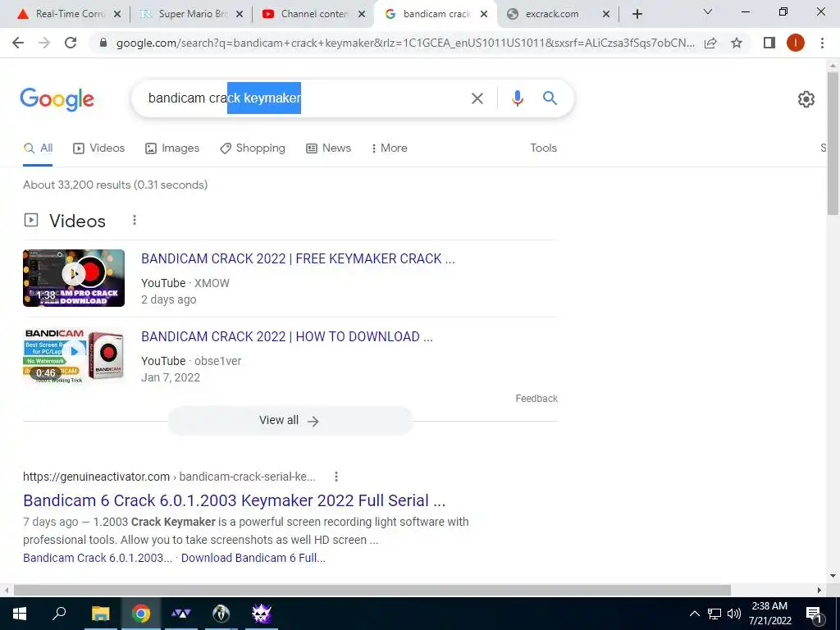The height and width of the screenshot is (630, 840).
Task: Click the View all videos button
Action: coord(290,421)
